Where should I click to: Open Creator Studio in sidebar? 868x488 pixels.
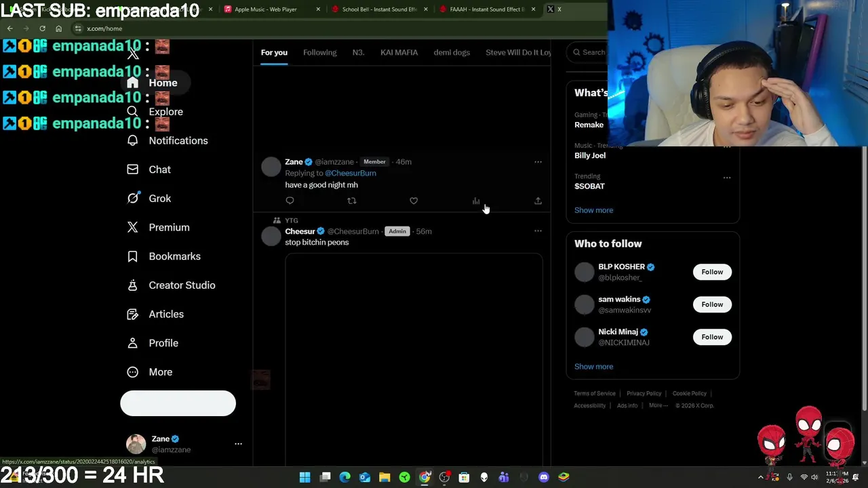tap(172, 285)
